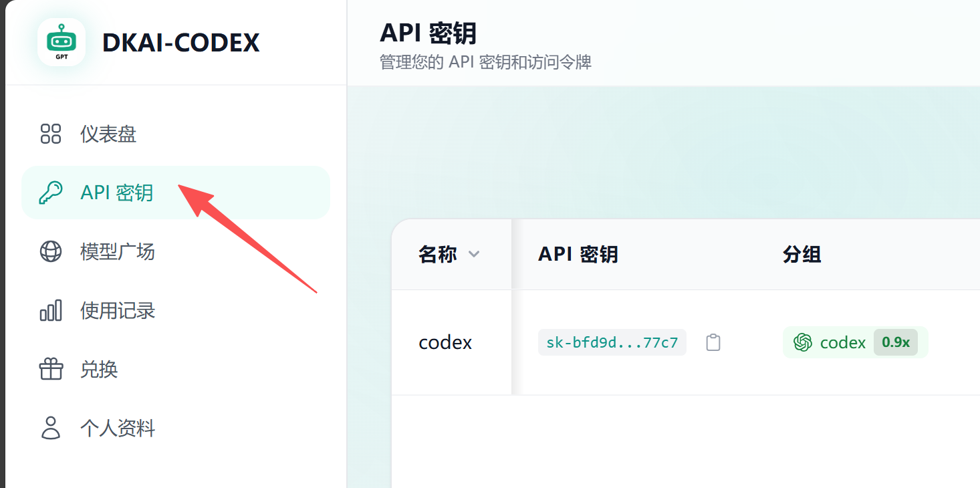Click the API 密钥 column header

point(578,254)
